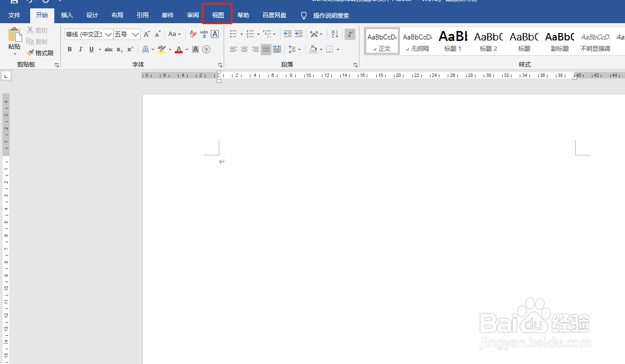Click the shading paint bucket icon
Viewport: 625px width, 364px height.
tap(313, 49)
